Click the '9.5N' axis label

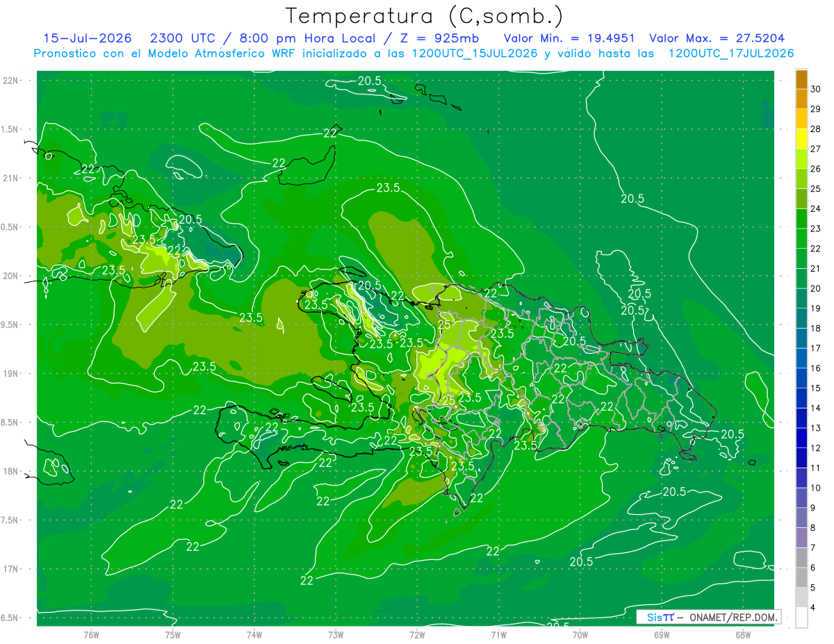coord(10,324)
